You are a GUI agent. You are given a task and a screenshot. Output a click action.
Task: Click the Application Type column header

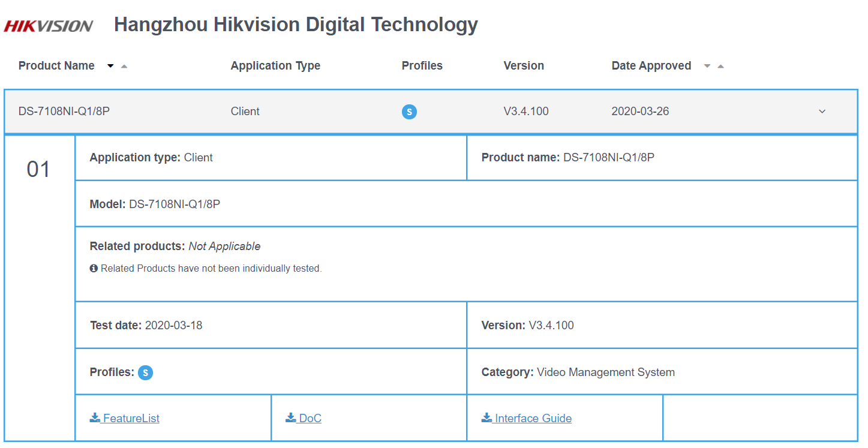click(x=275, y=66)
